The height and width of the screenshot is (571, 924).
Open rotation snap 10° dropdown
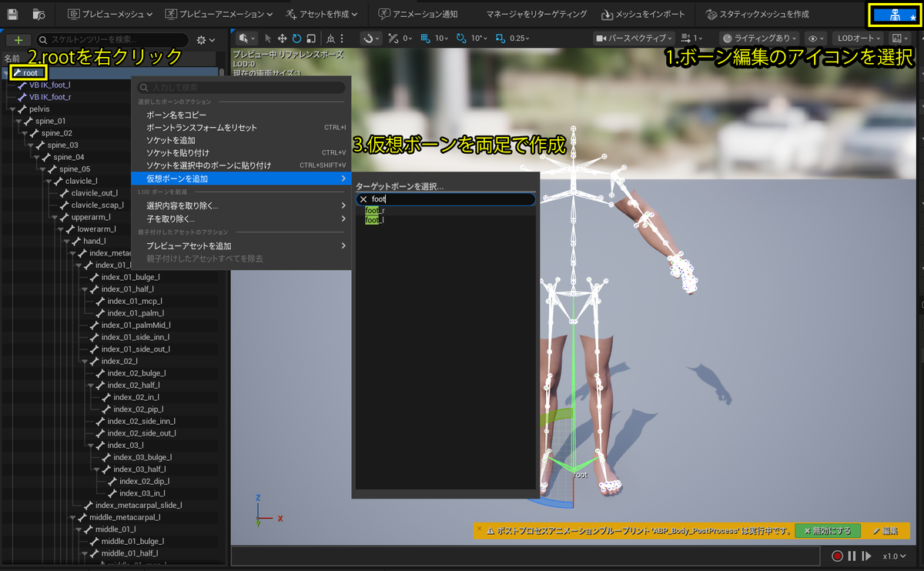[479, 38]
